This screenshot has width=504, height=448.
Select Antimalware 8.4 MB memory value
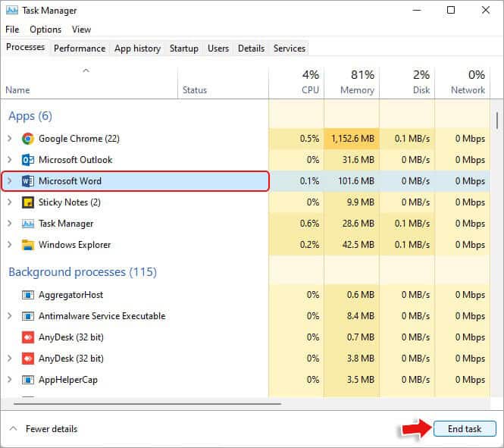(360, 316)
